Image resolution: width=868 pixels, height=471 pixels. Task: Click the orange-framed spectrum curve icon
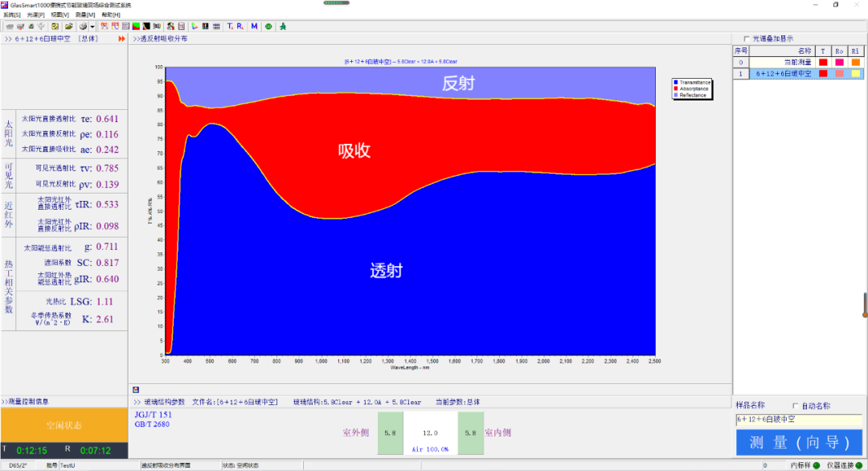(104, 26)
